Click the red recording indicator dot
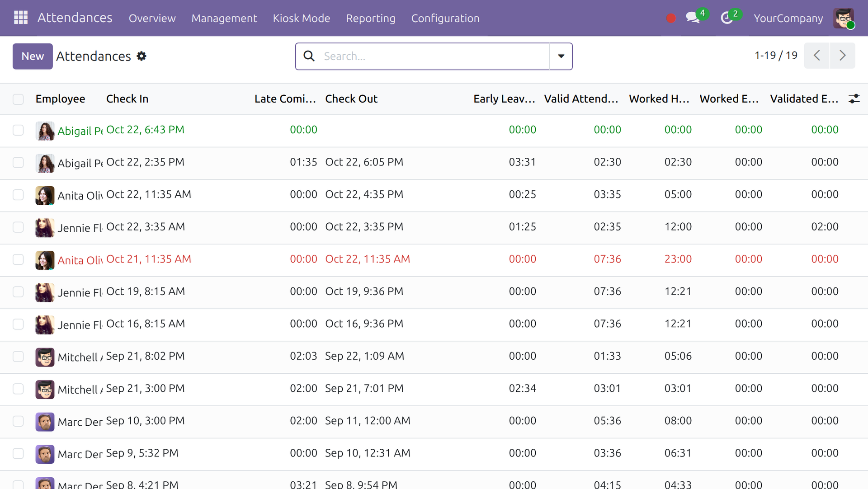 coord(671,18)
